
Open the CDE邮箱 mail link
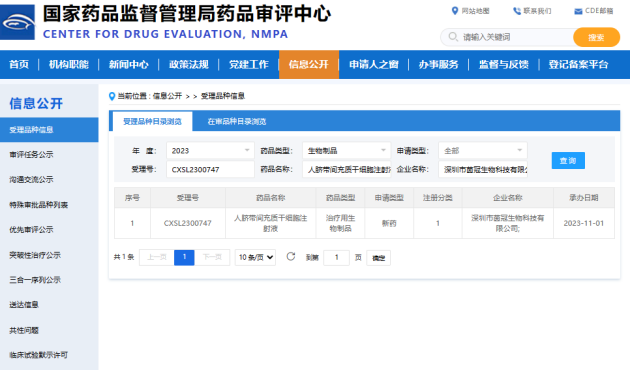point(594,11)
